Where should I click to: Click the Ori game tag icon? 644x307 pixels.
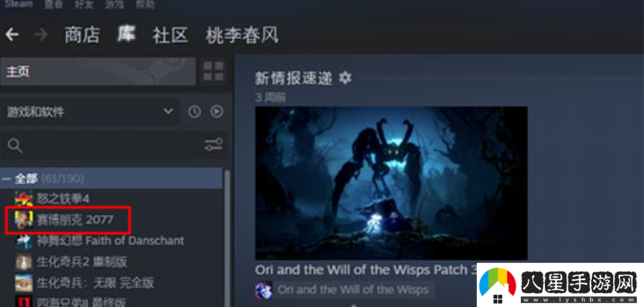(263, 290)
